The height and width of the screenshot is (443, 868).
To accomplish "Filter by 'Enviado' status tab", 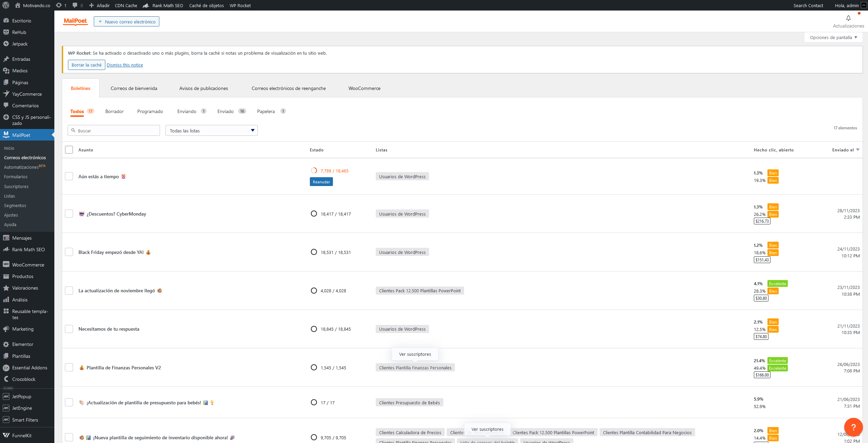I will coord(226,111).
